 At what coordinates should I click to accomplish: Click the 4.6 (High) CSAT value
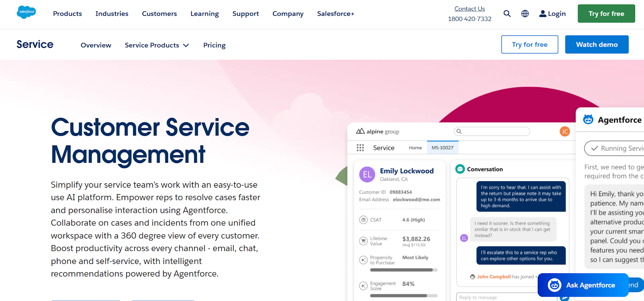click(x=413, y=220)
